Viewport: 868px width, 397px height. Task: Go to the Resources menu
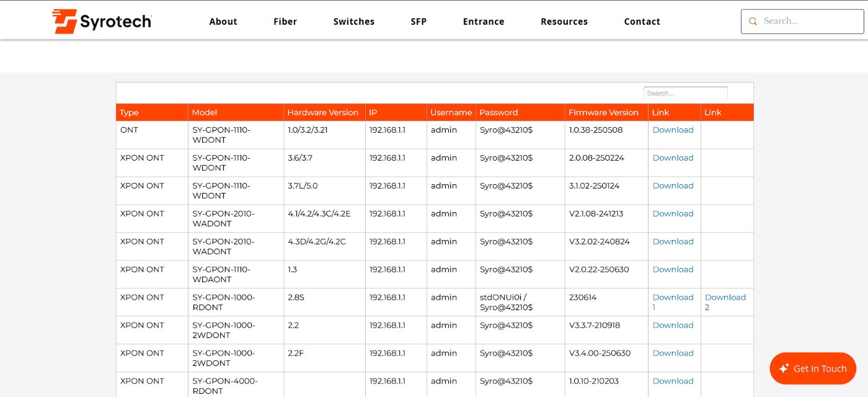pos(564,22)
